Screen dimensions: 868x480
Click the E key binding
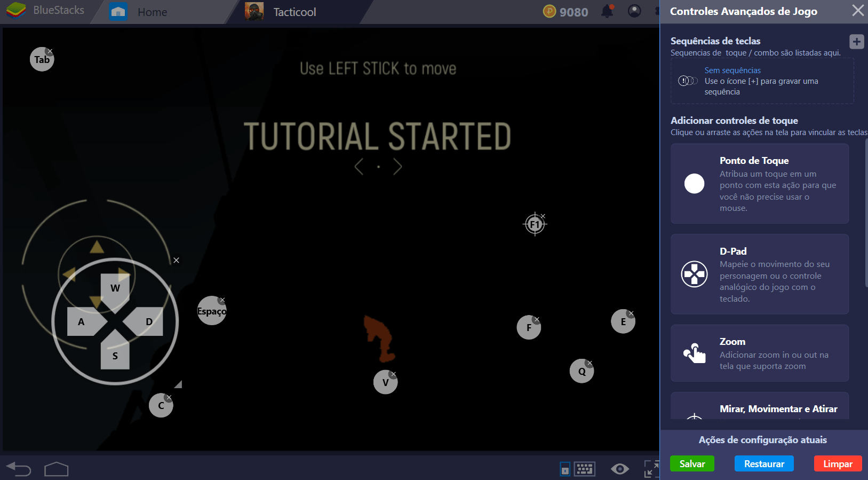[x=623, y=321]
